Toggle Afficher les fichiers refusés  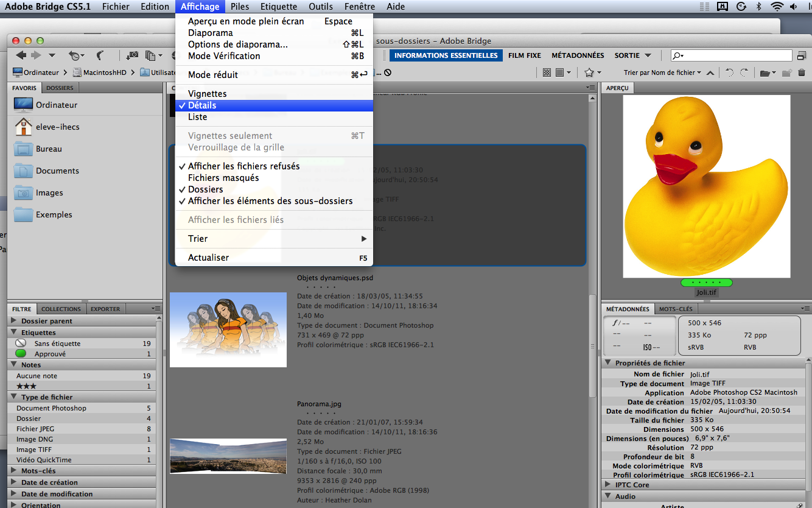click(x=274, y=166)
